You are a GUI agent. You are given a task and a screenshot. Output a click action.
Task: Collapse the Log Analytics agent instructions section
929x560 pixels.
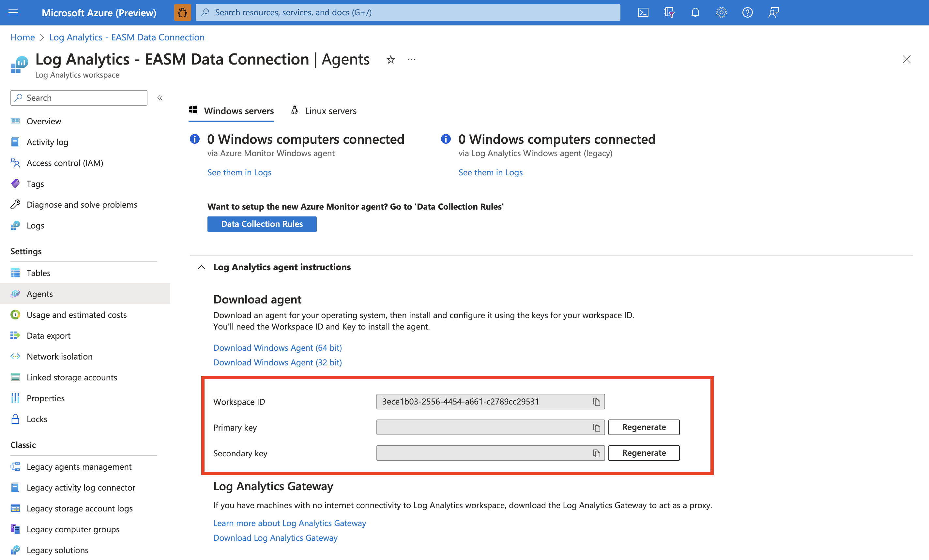click(201, 266)
